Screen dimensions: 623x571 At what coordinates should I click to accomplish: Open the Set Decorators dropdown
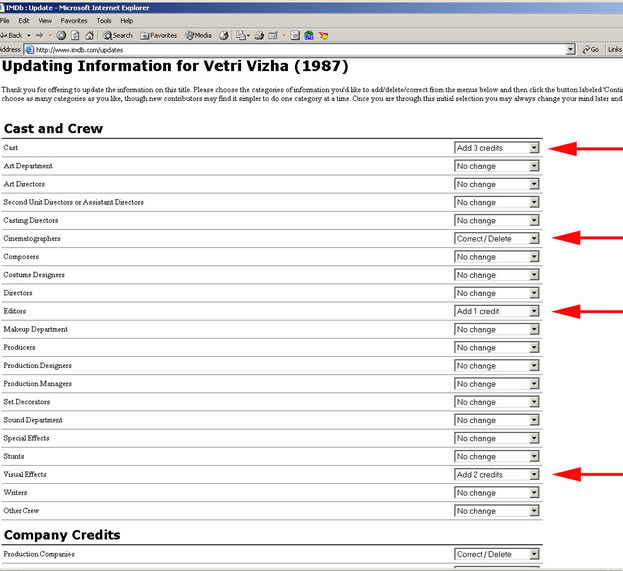pyautogui.click(x=497, y=402)
